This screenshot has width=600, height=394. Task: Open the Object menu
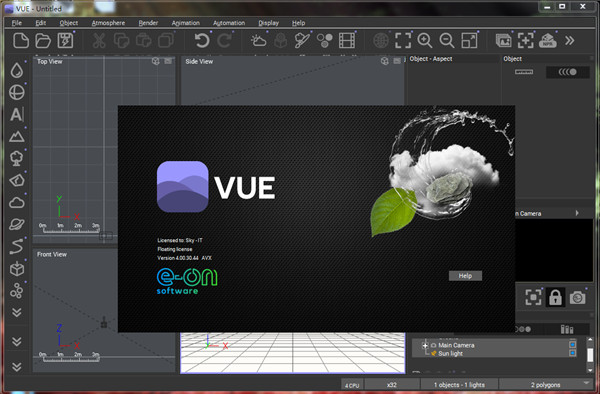tap(69, 23)
